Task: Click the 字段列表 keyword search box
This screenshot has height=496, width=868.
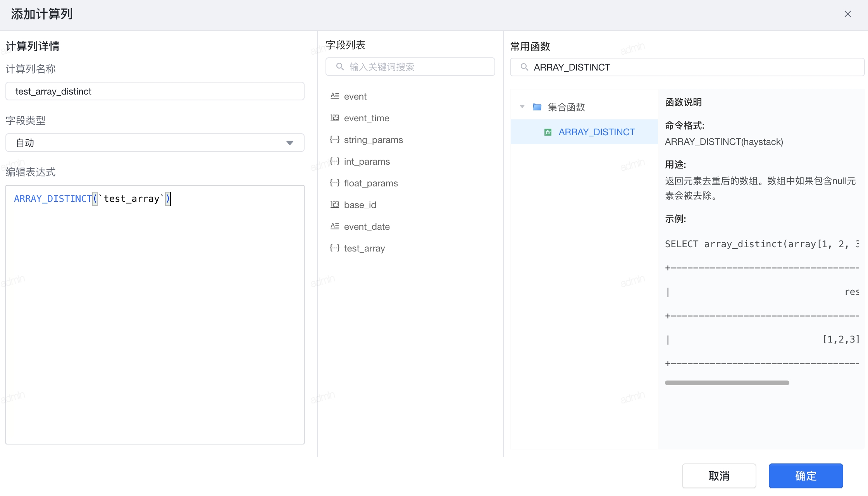Action: (x=410, y=67)
